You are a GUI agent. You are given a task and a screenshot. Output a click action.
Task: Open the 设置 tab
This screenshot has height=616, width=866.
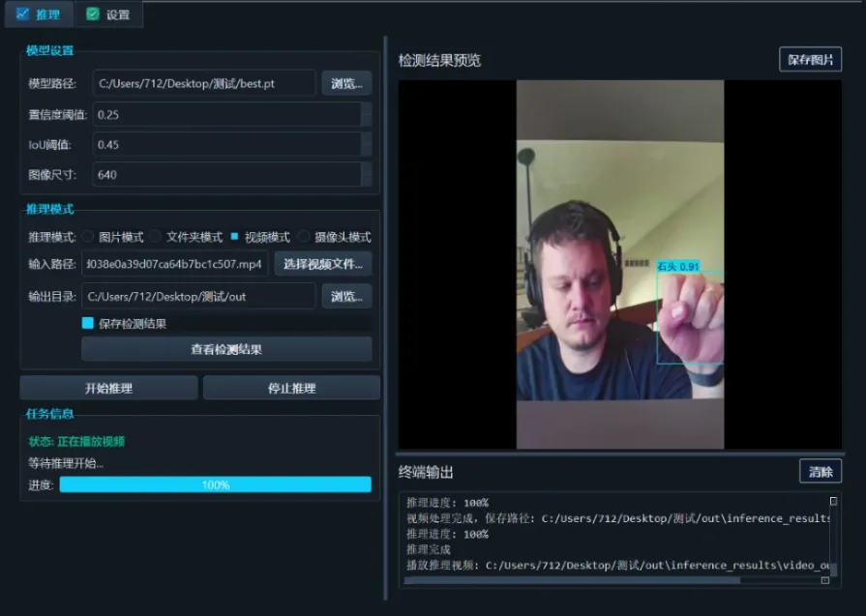coord(108,15)
